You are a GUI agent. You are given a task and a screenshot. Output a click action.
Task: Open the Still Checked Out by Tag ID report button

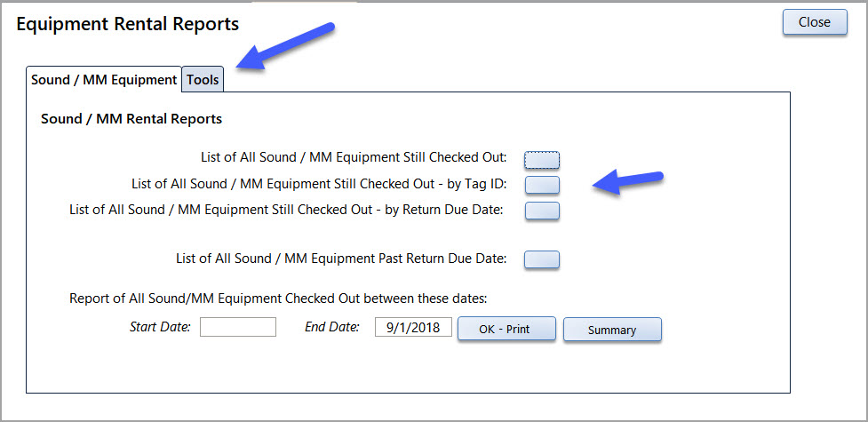click(x=542, y=185)
